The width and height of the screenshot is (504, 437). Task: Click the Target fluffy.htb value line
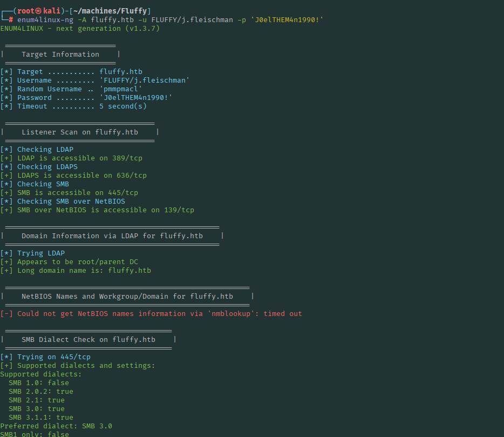(x=72, y=72)
